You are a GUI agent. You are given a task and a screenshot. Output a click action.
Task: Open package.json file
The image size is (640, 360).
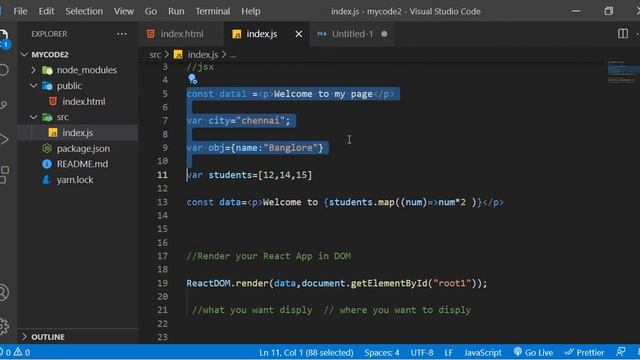[83, 149]
